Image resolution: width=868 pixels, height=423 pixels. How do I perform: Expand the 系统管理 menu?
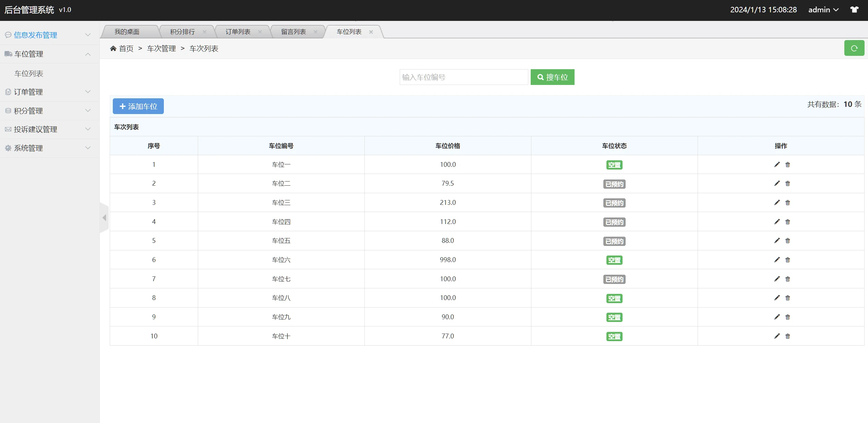tap(50, 148)
